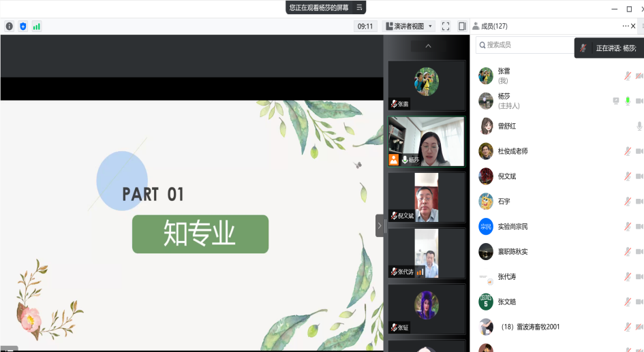Open the screen-sharing banner menu icon
The height and width of the screenshot is (352, 644).
tap(358, 7)
